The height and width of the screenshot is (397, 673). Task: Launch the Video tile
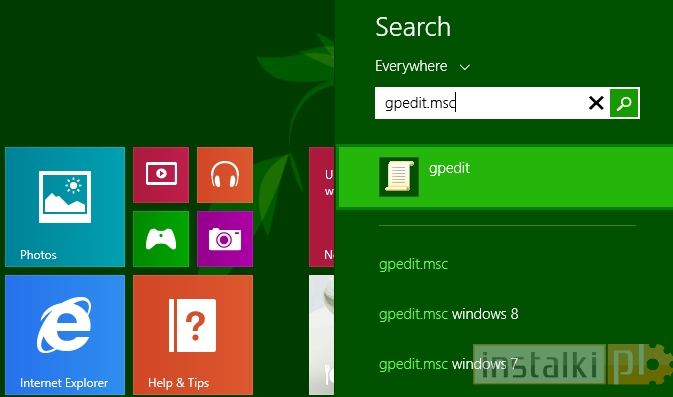(161, 175)
